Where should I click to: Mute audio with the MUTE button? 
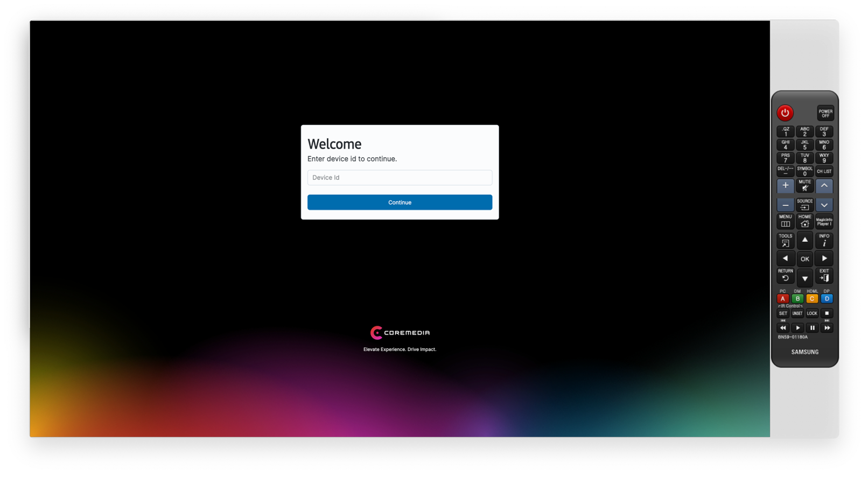[804, 186]
